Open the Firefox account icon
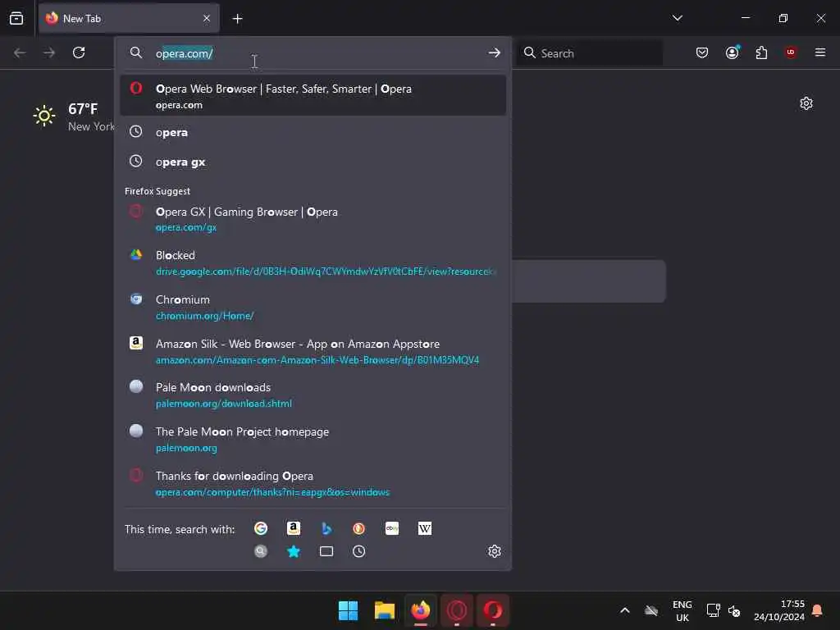840x630 pixels. coord(732,52)
